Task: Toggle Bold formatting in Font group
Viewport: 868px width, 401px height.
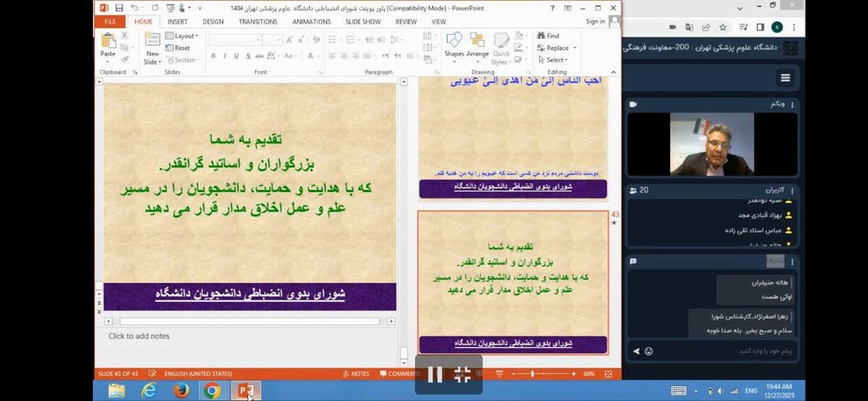Action: click(213, 56)
